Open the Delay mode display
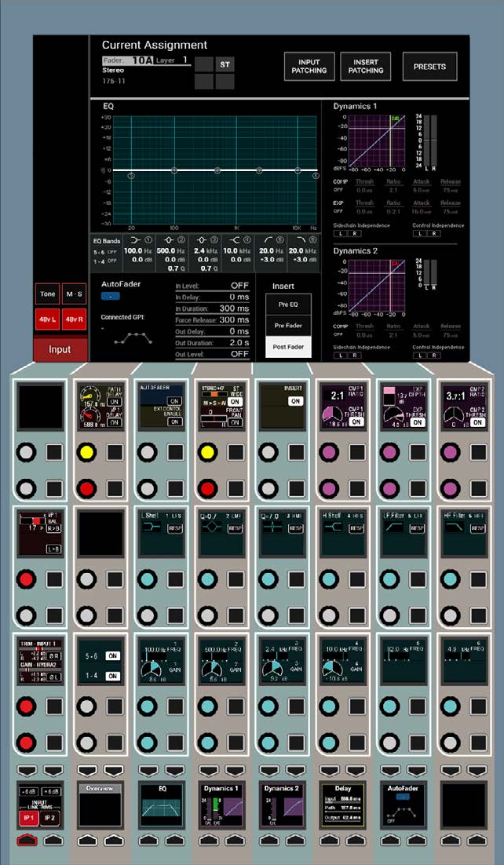Screen dimensions: 504x865 (342, 805)
